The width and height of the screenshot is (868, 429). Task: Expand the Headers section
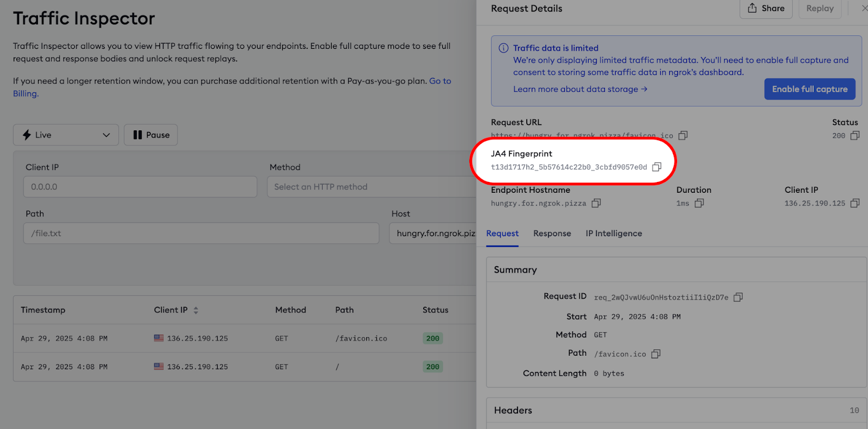[676, 411]
